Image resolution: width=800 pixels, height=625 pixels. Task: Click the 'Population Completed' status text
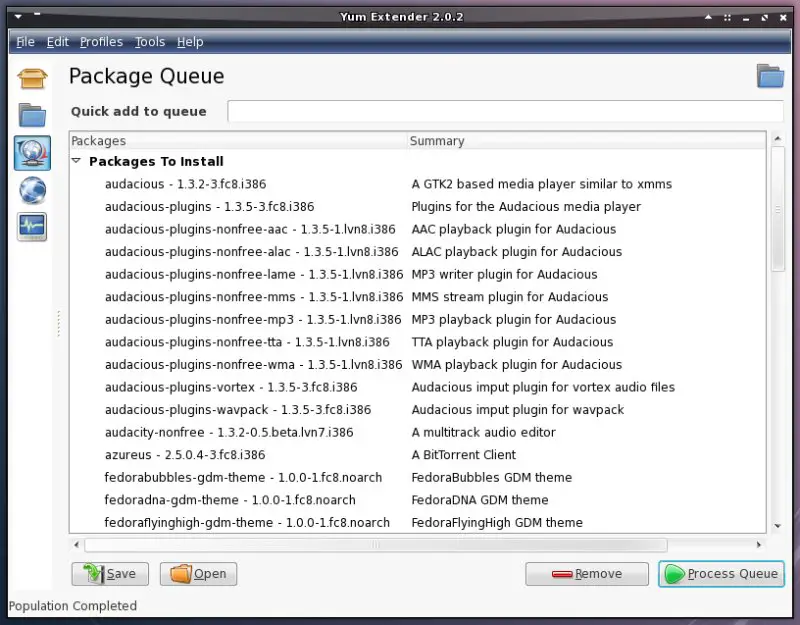click(x=73, y=606)
